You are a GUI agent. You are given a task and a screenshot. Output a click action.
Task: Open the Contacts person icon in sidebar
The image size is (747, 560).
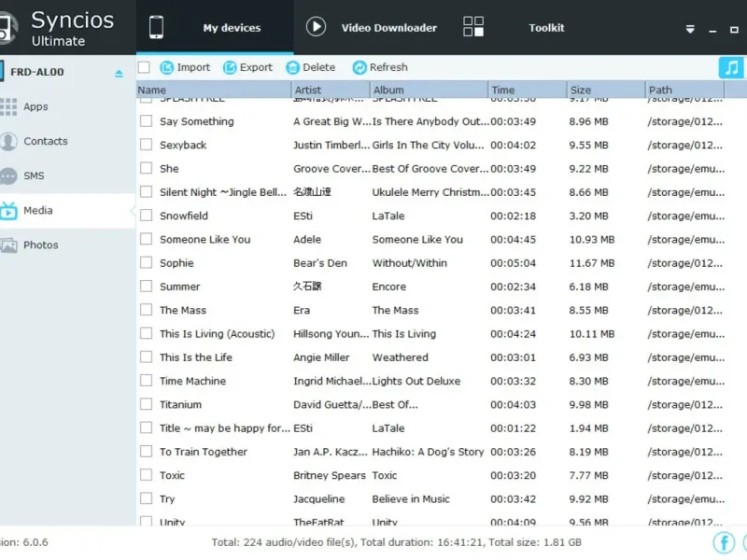tap(8, 142)
